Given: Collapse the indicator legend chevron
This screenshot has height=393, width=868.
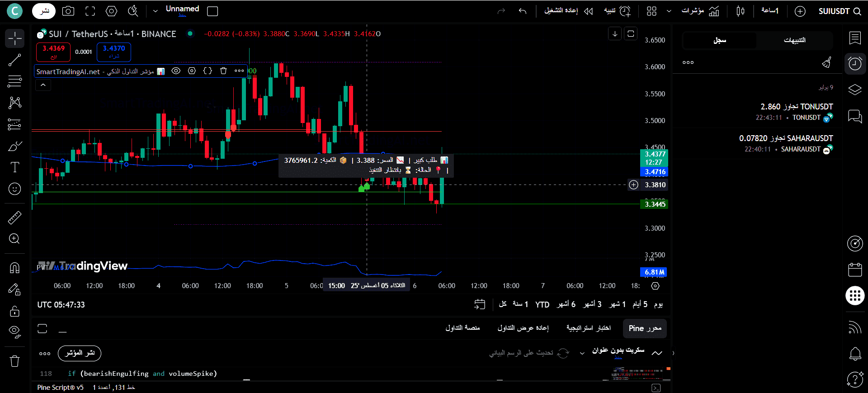Looking at the screenshot, I should coord(43,85).
